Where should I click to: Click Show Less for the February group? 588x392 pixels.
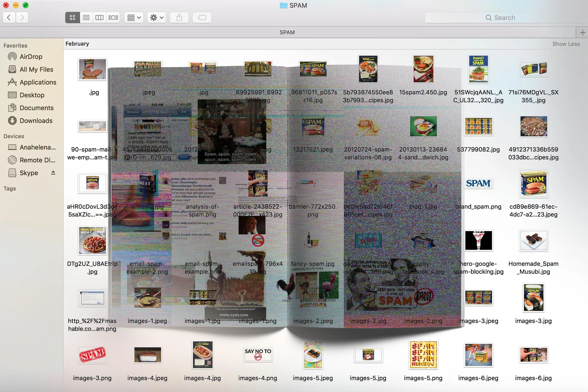click(566, 44)
